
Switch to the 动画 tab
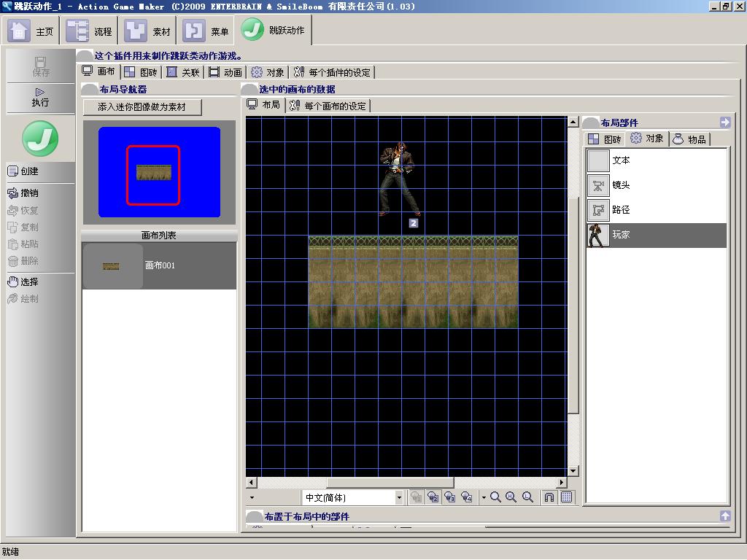(225, 72)
